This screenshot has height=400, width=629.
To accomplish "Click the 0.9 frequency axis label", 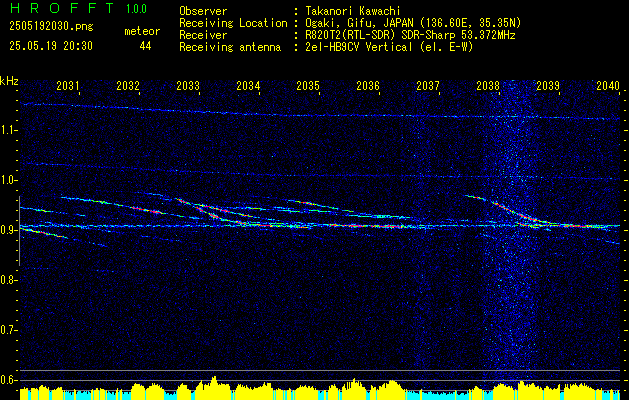I will pyautogui.click(x=8, y=230).
